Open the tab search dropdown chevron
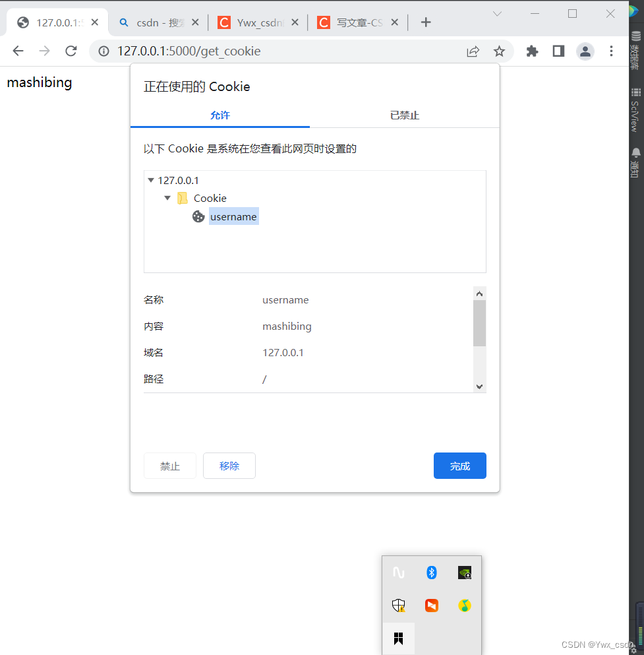Viewport: 644px width, 655px height. click(x=497, y=14)
